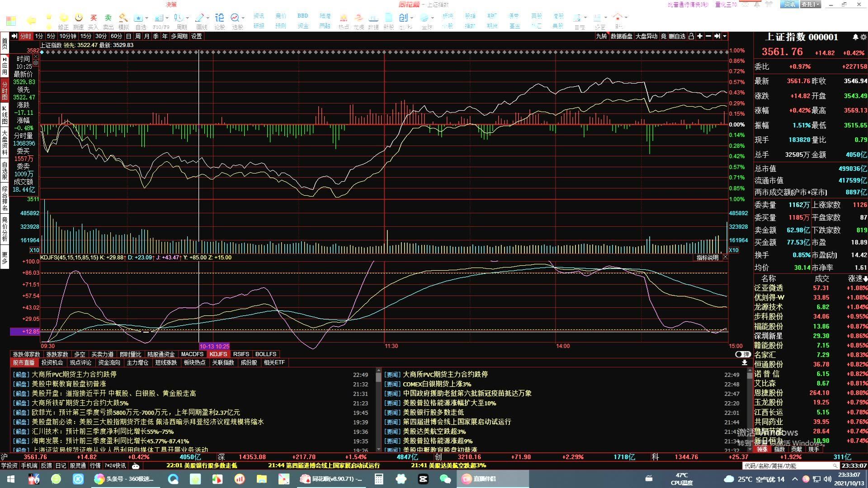Expand the 自选 watchlist dropdown arrow
868x488 pixels.
[147, 18]
